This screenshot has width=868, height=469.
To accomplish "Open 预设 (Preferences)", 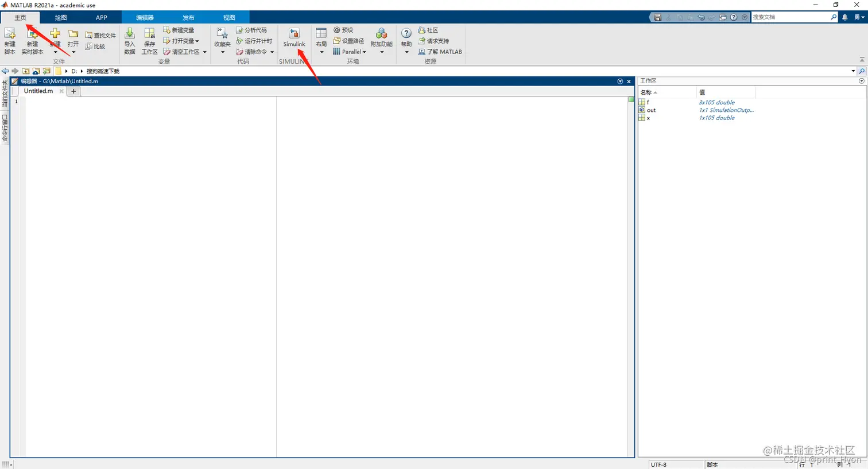I will [x=343, y=30].
